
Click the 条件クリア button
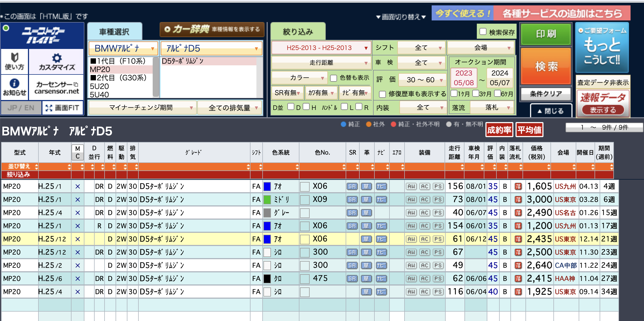(x=546, y=94)
